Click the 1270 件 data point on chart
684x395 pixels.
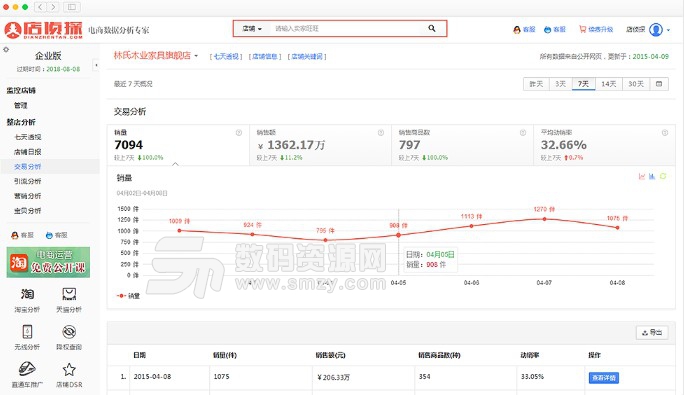click(544, 219)
